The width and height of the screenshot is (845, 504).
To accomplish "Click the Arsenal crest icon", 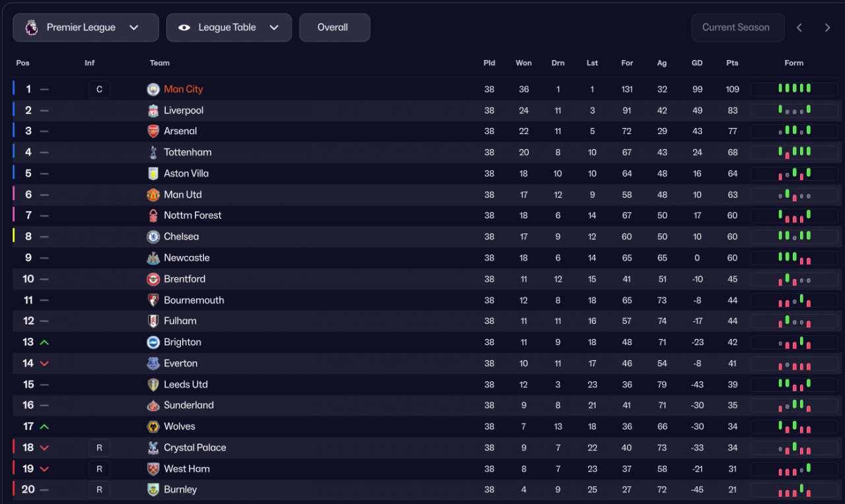I will (153, 131).
